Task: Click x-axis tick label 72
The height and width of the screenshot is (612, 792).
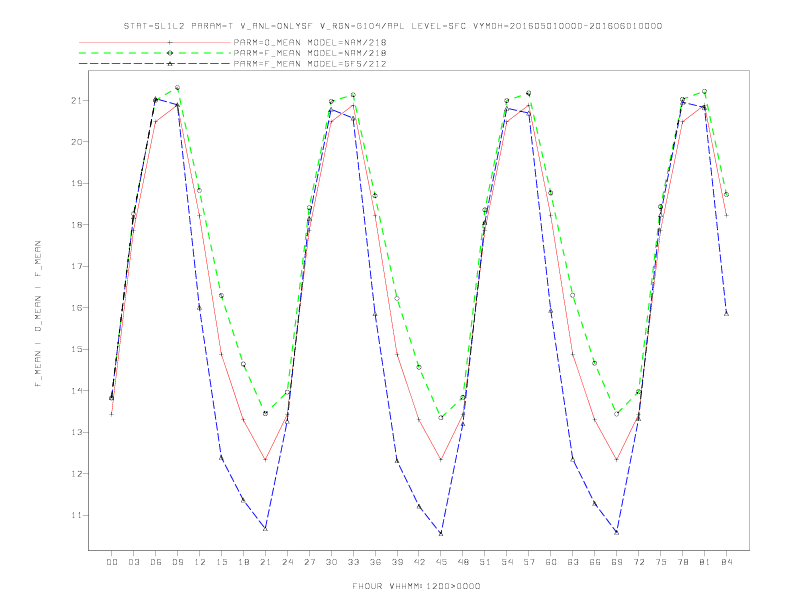Action: tap(638, 562)
